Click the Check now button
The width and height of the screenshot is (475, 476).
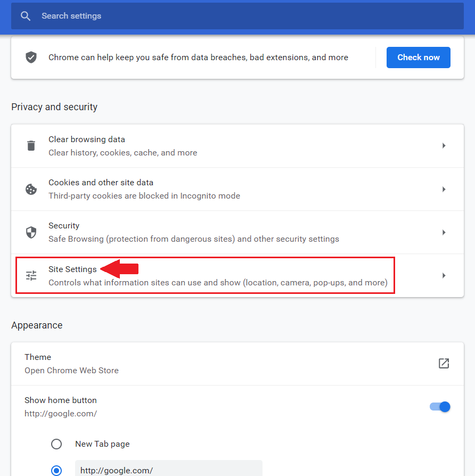pyautogui.click(x=418, y=58)
